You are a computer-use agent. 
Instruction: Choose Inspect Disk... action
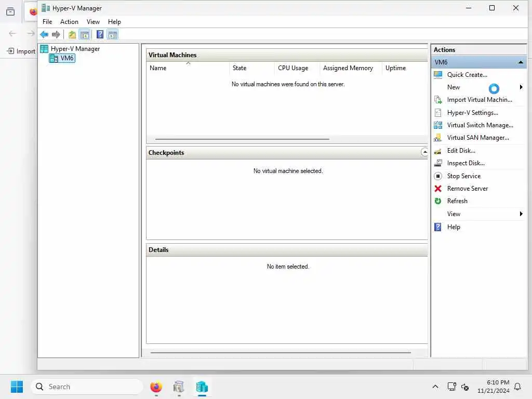(465, 163)
